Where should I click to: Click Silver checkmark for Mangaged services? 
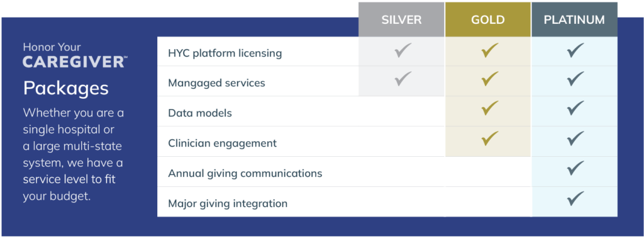pos(403,79)
